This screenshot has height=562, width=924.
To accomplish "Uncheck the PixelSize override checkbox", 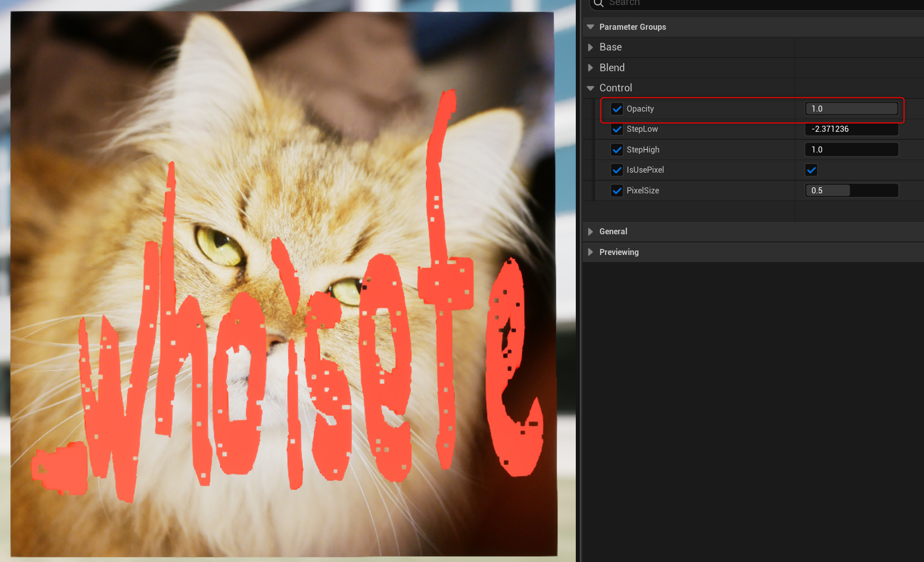I will (617, 190).
